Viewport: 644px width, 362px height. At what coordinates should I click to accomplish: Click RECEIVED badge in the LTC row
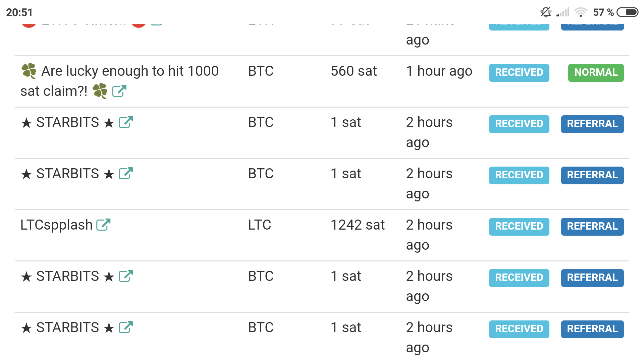pos(519,226)
